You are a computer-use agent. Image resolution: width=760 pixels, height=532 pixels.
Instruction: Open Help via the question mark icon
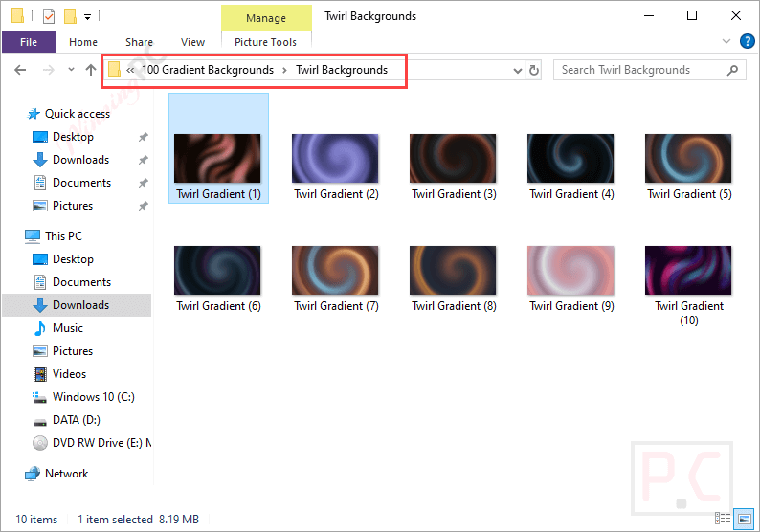(x=747, y=41)
